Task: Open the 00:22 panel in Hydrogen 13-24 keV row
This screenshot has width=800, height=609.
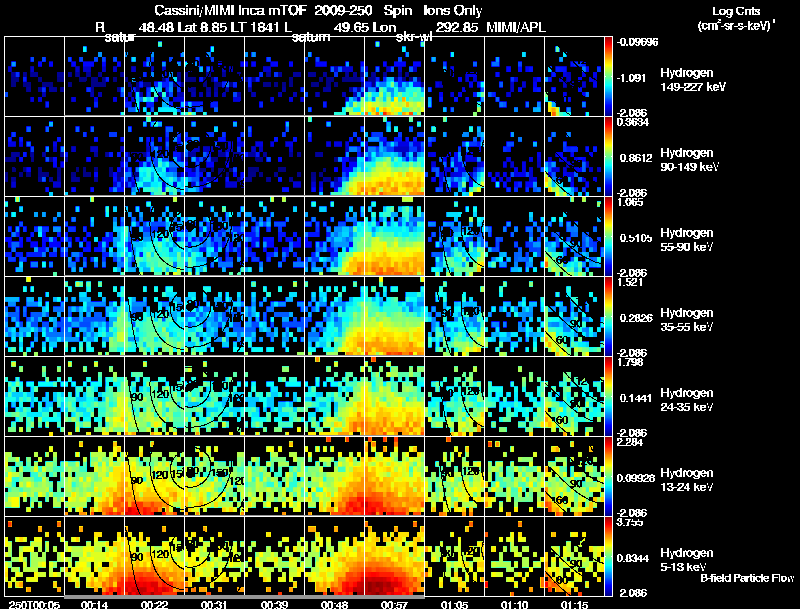Action: pyautogui.click(x=154, y=476)
